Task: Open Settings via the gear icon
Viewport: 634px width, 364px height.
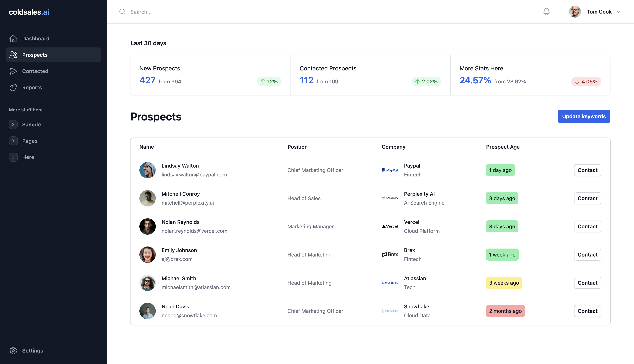Action: [x=13, y=350]
